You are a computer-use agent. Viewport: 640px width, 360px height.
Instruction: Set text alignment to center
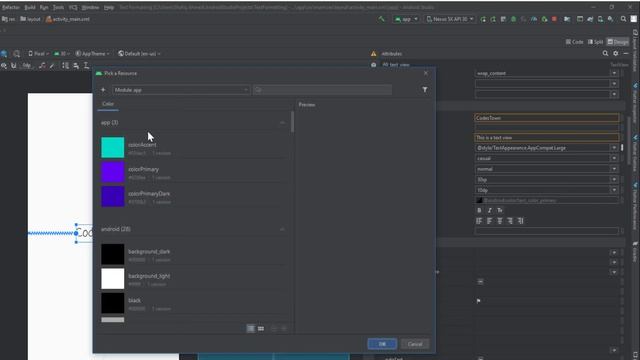(500, 221)
